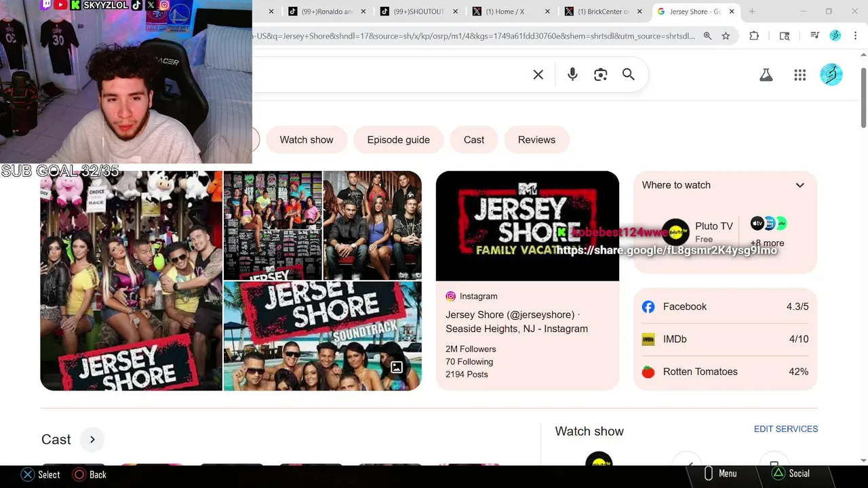Open the large Jersey Shore cast photo
The image size is (868, 488).
point(132,281)
